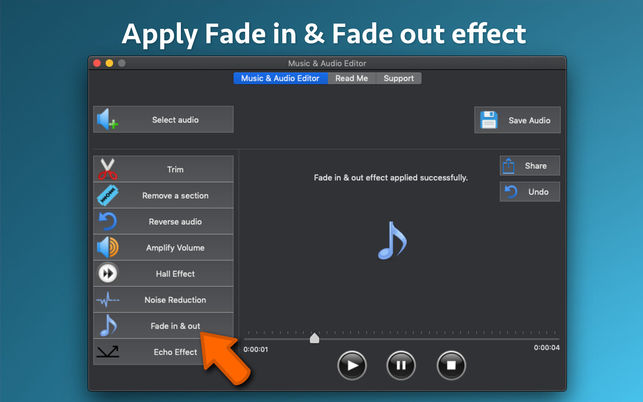Click the floppy disk Save Audio icon
Image resolution: width=643 pixels, height=402 pixels.
tap(489, 120)
